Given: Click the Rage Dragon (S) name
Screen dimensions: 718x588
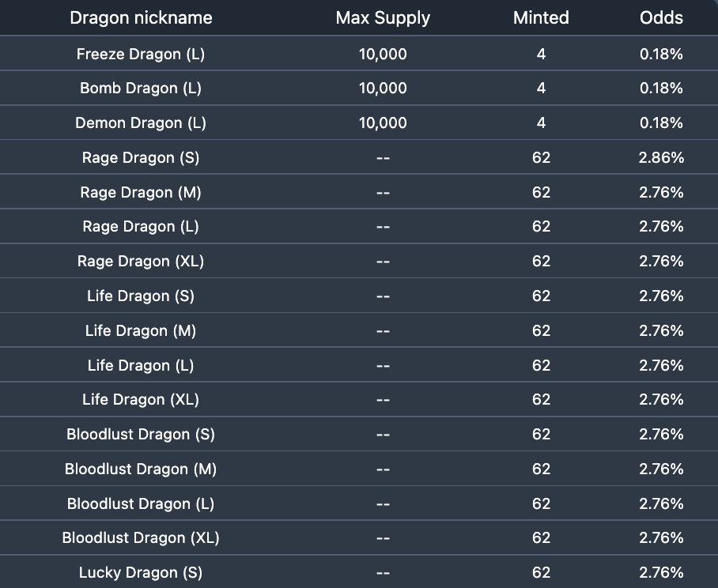Looking at the screenshot, I should 141,157.
